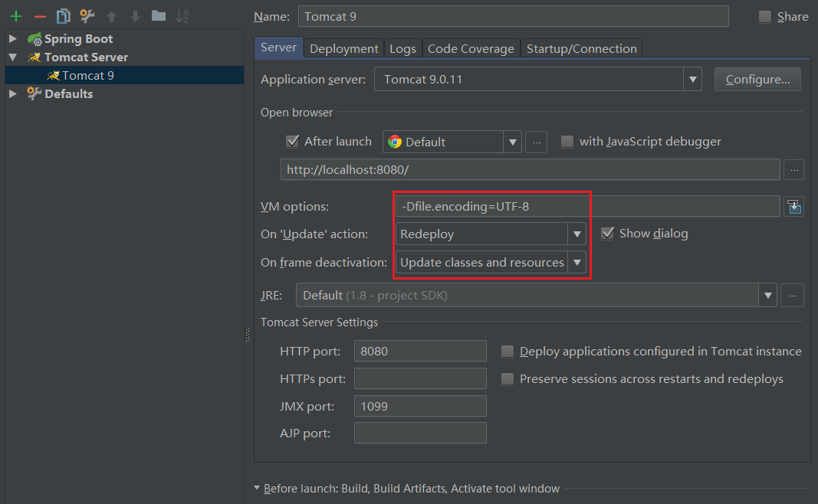Collapse the Before launch section

[257, 489]
